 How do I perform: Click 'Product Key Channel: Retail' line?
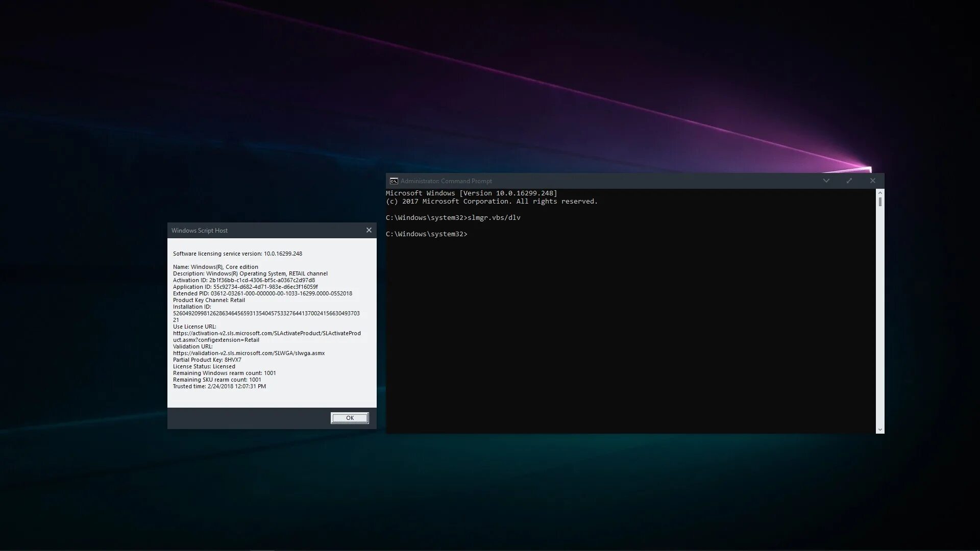(x=209, y=300)
